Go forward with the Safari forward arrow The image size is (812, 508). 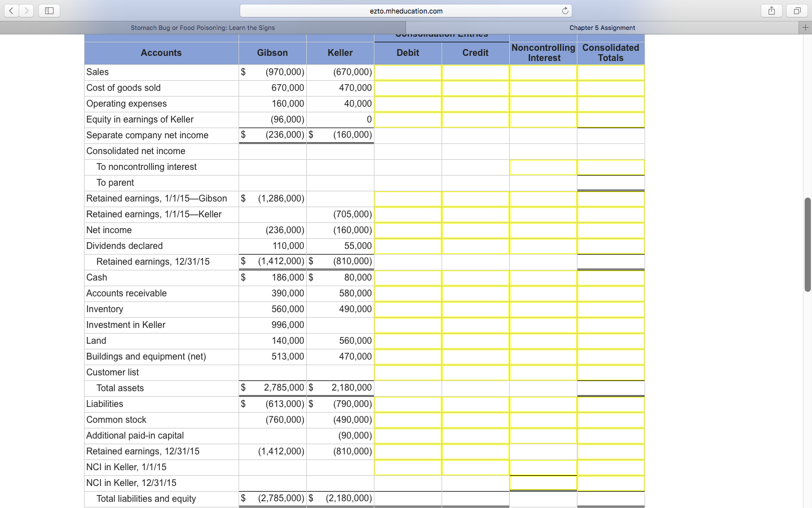[27, 11]
